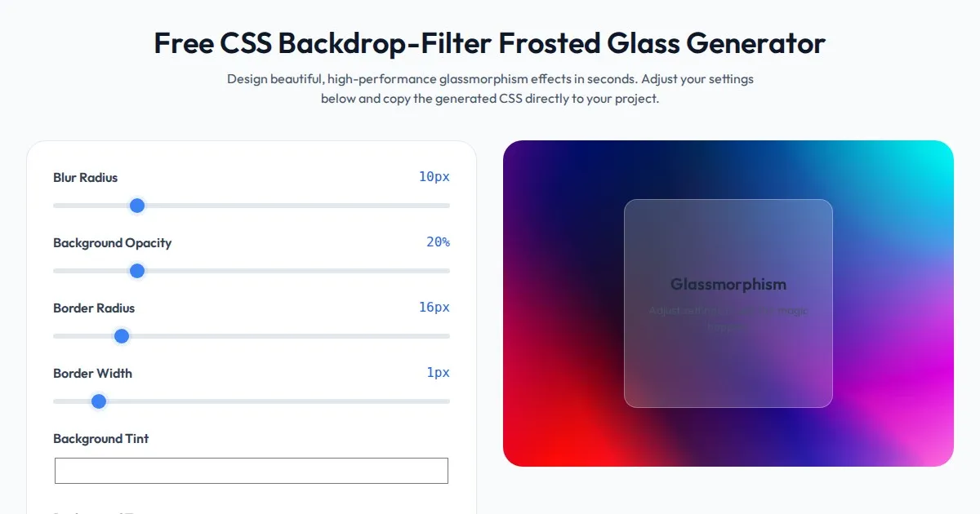
Task: Click the Background Tint label
Action: [x=101, y=439]
